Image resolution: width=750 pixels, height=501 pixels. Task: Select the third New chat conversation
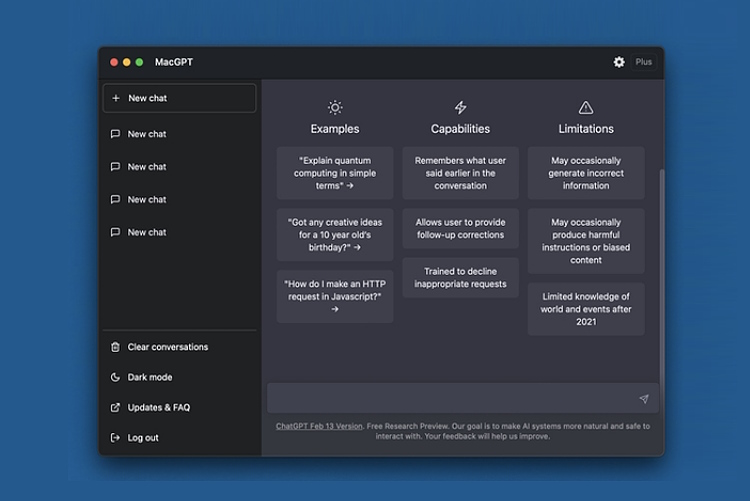[147, 200]
